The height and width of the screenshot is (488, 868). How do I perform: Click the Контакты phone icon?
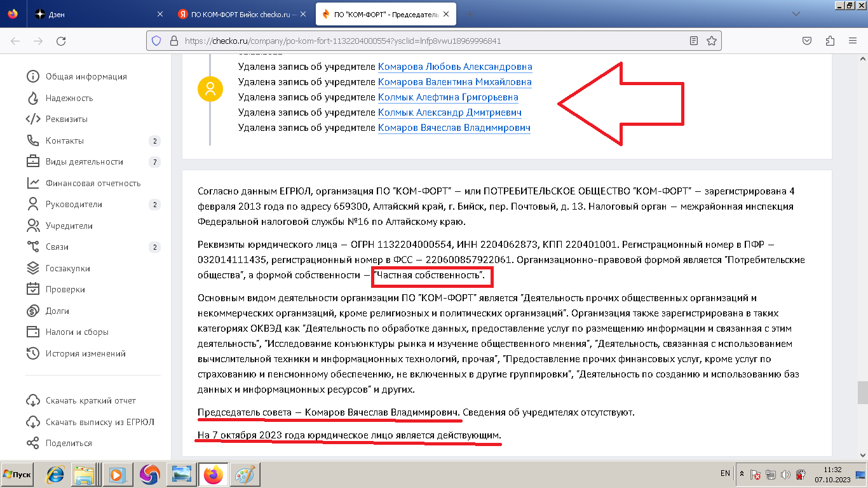(33, 140)
